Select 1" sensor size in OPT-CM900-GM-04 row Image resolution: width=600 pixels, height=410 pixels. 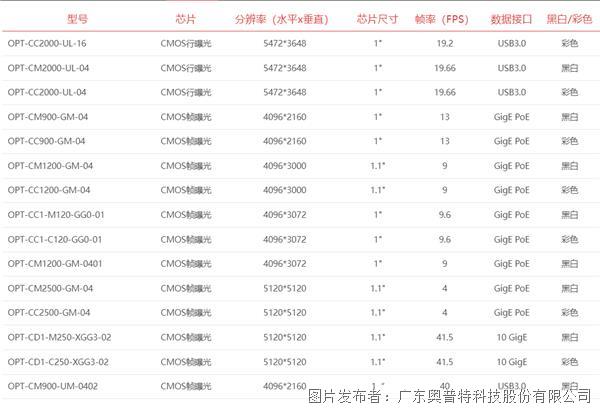coord(378,117)
